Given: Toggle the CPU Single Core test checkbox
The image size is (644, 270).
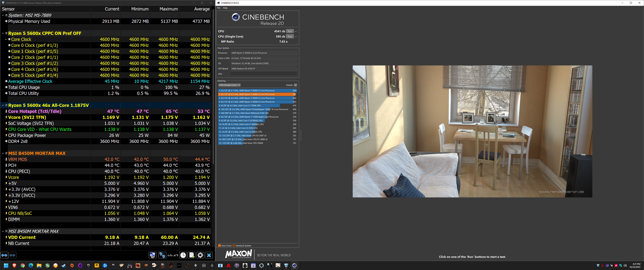Looking at the screenshot, I should click(296, 36).
